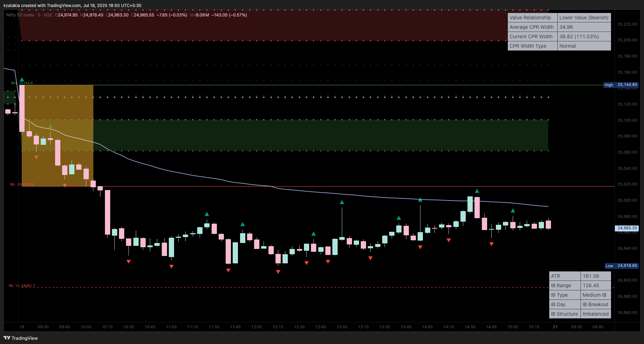Click the 'IB Breakout' table cell
The width and height of the screenshot is (644, 344).
click(596, 304)
